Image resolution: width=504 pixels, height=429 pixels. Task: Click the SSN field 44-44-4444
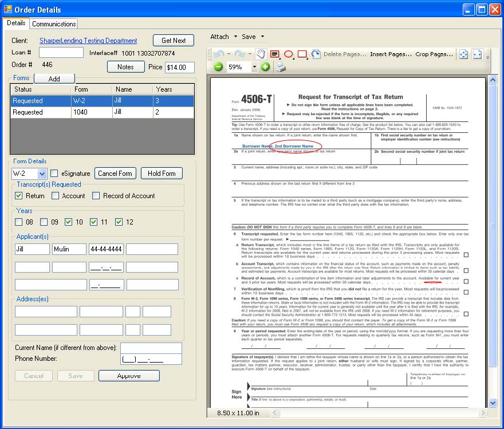point(106,249)
